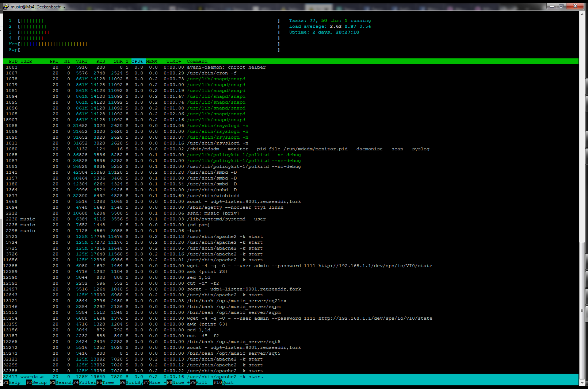Click the scrollbar down arrow
This screenshot has height=389, width=588.
click(582, 383)
